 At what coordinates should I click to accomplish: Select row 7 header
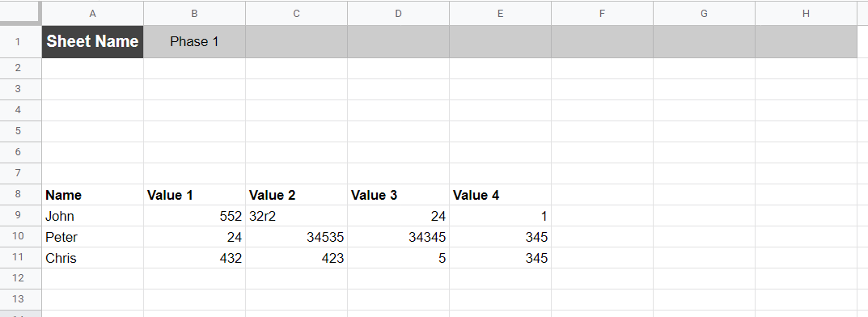click(x=20, y=173)
